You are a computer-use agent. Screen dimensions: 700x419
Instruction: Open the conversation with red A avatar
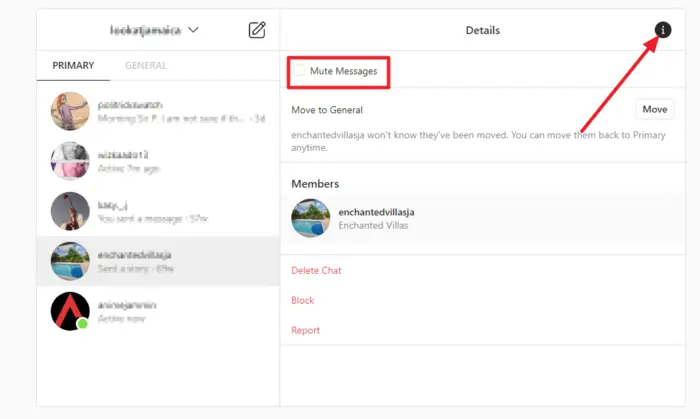click(158, 311)
